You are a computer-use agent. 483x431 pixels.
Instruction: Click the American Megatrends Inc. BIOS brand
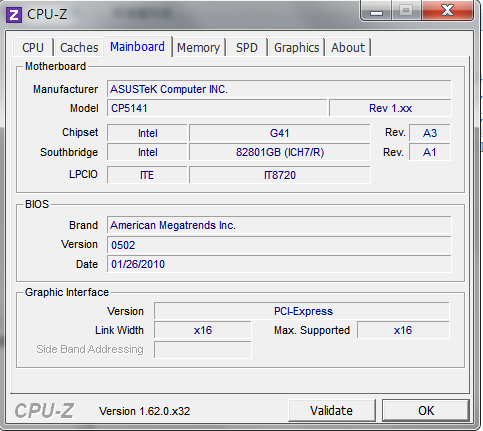point(279,225)
